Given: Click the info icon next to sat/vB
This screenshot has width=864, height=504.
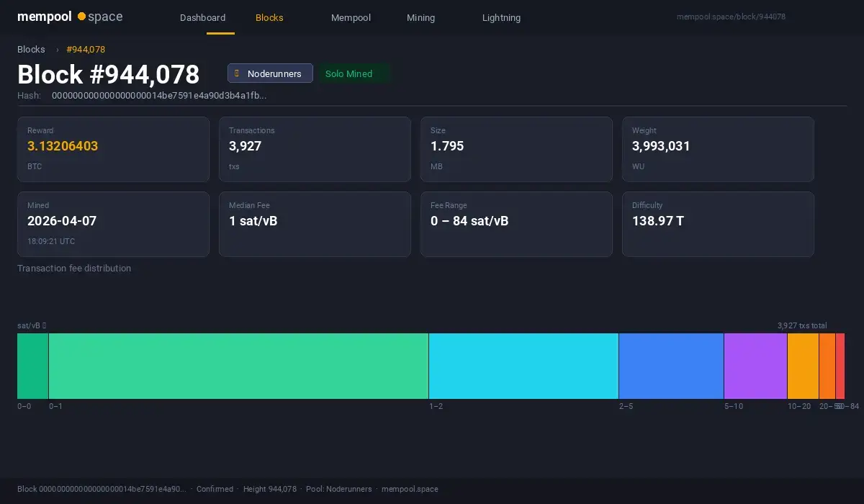Looking at the screenshot, I should click(45, 325).
